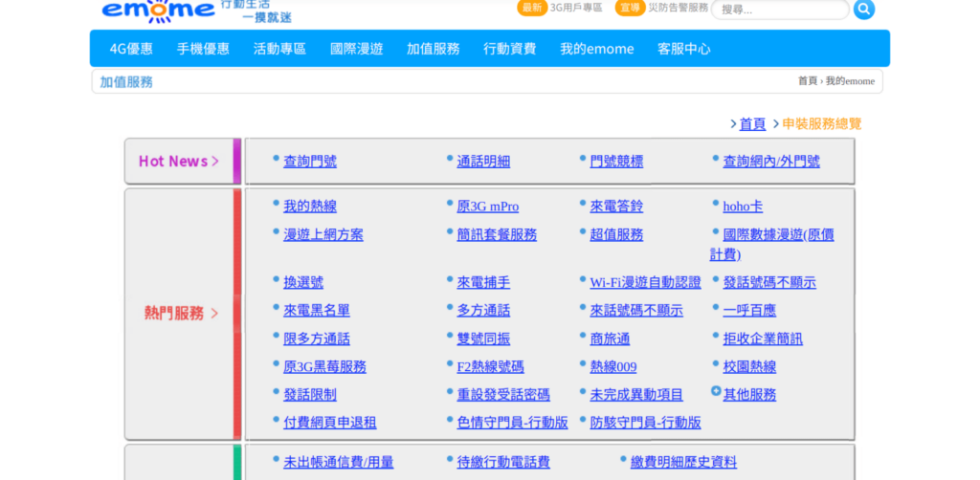
Task: Click the 3G用戶專區 link
Action: click(576, 8)
